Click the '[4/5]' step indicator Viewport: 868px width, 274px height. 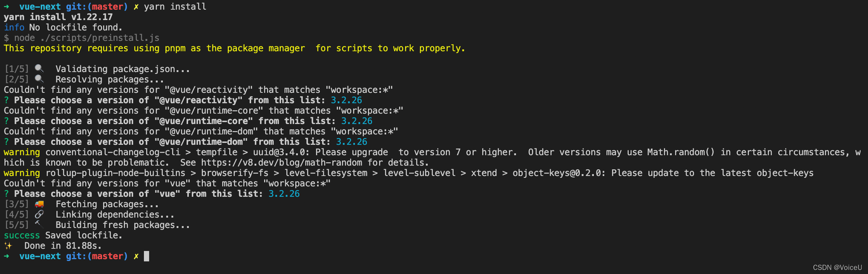[x=17, y=215]
